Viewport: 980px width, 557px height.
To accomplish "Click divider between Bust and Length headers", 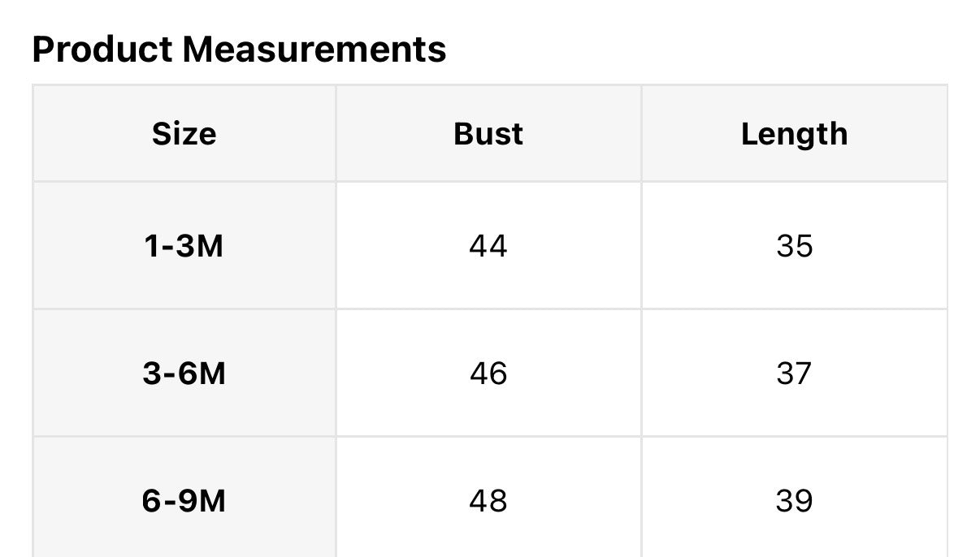I will (x=641, y=134).
